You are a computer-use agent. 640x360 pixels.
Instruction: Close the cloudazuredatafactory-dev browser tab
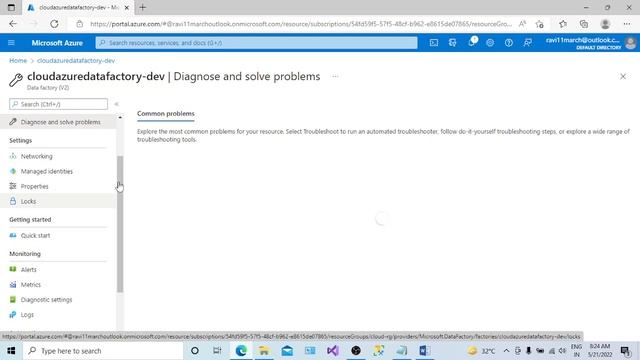(127, 7)
